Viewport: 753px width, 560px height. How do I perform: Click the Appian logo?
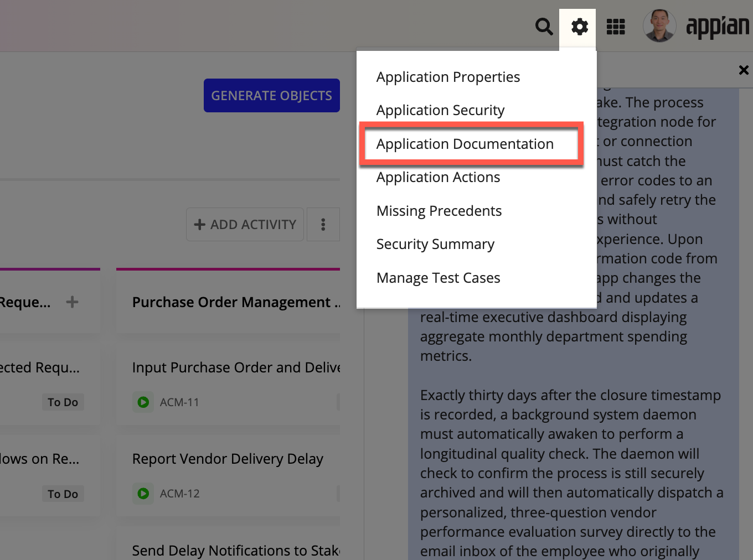pos(718,26)
